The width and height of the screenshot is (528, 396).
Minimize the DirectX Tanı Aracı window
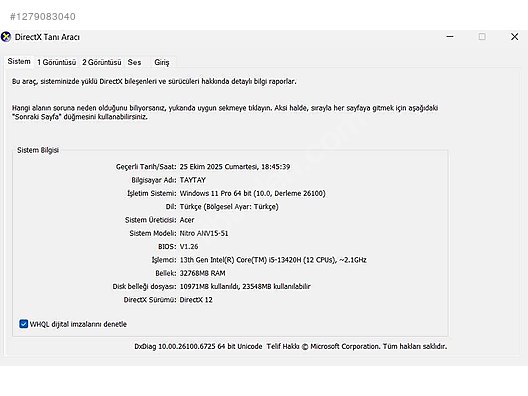pyautogui.click(x=450, y=36)
